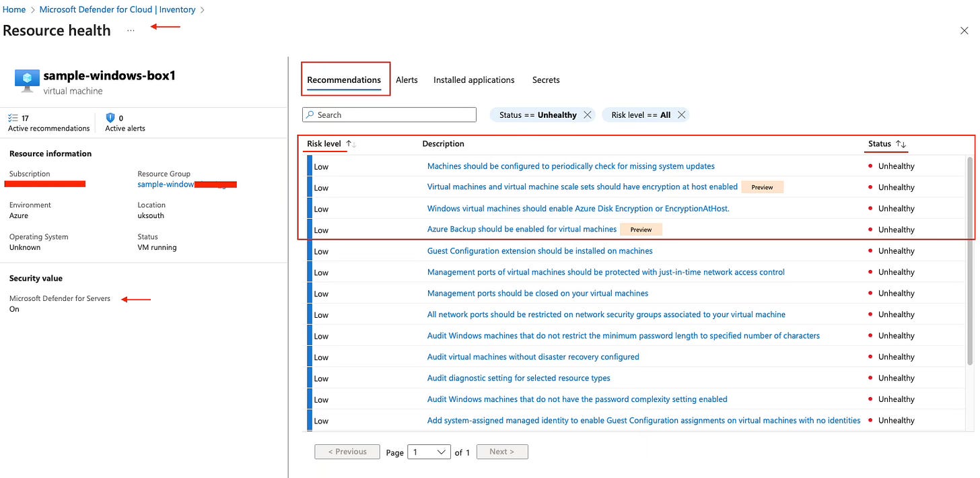Viewport: 980px width, 478px height.
Task: Open 'encryption at host enabled' recommendation
Action: (x=582, y=187)
